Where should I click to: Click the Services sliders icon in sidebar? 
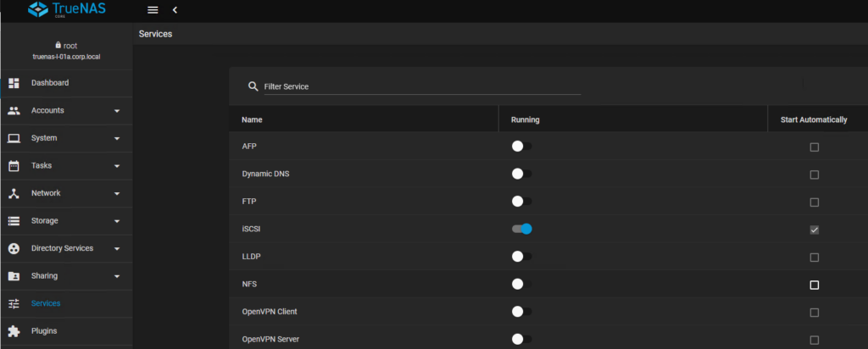point(14,303)
